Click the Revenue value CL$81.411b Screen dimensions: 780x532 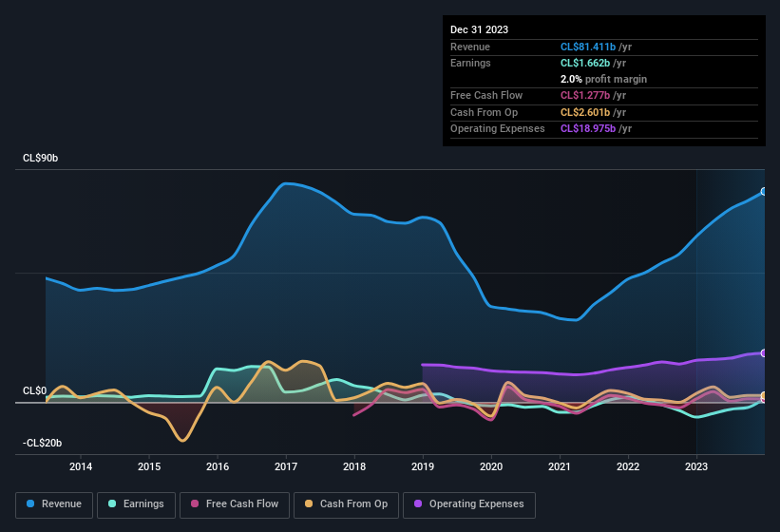[x=593, y=47]
